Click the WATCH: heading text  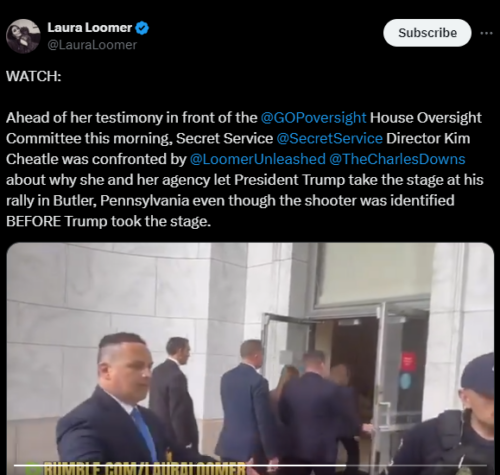[34, 76]
